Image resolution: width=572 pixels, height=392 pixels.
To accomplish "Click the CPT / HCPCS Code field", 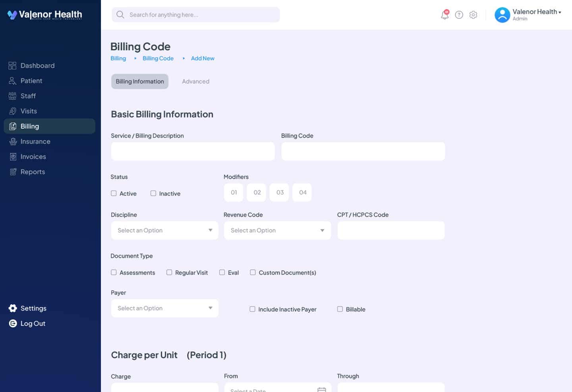I will coord(391,230).
